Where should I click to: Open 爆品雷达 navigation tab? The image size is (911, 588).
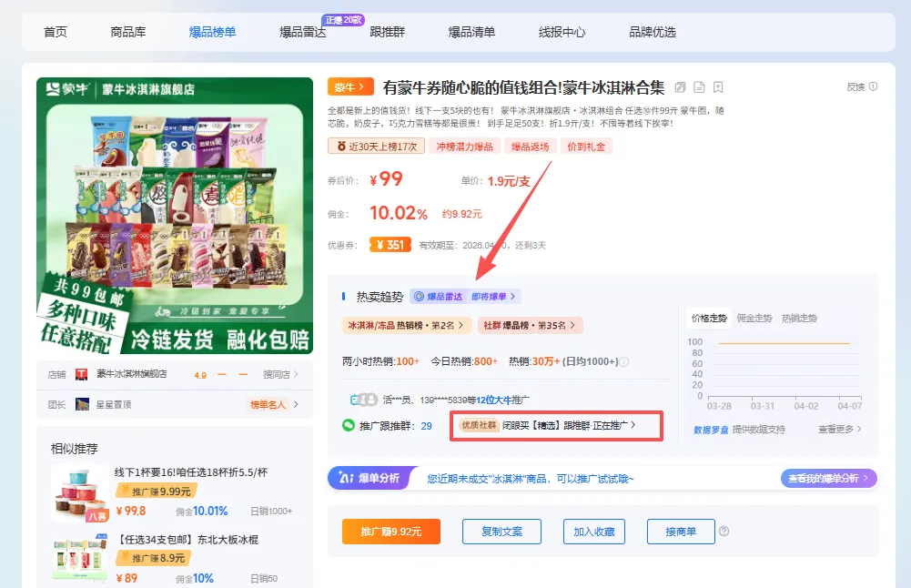(x=303, y=32)
